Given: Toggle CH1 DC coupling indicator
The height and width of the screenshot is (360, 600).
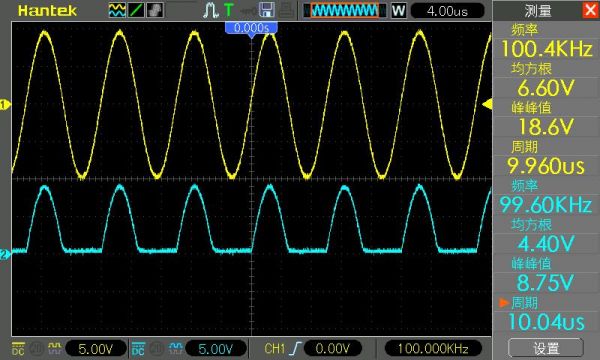Looking at the screenshot, I should (x=18, y=349).
